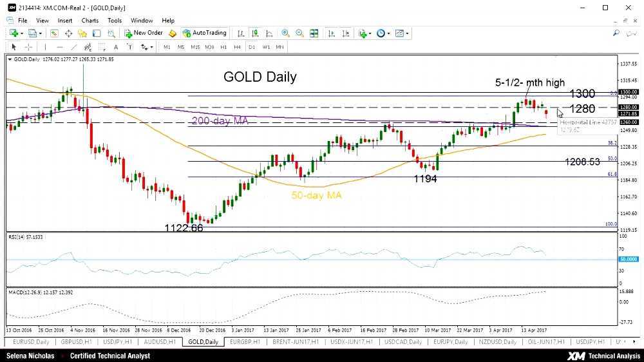Switch to H1 timeframe
Screen dimensions: 644x362
click(223, 47)
